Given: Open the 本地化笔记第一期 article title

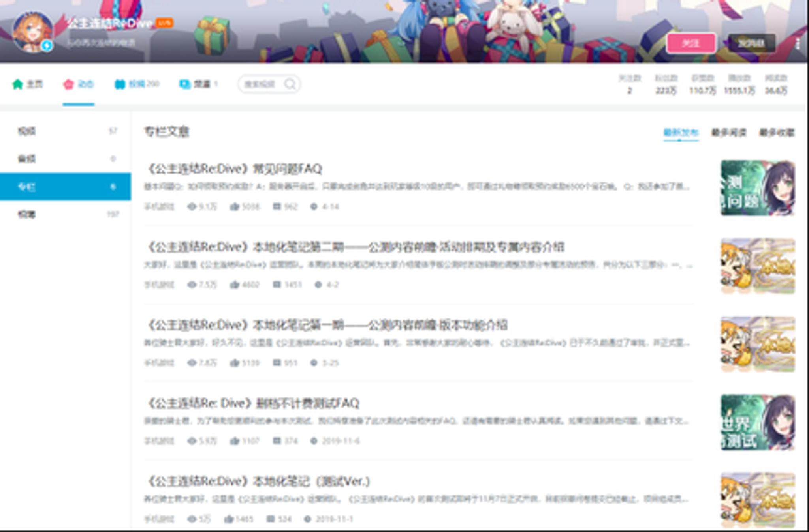Looking at the screenshot, I should 327,325.
